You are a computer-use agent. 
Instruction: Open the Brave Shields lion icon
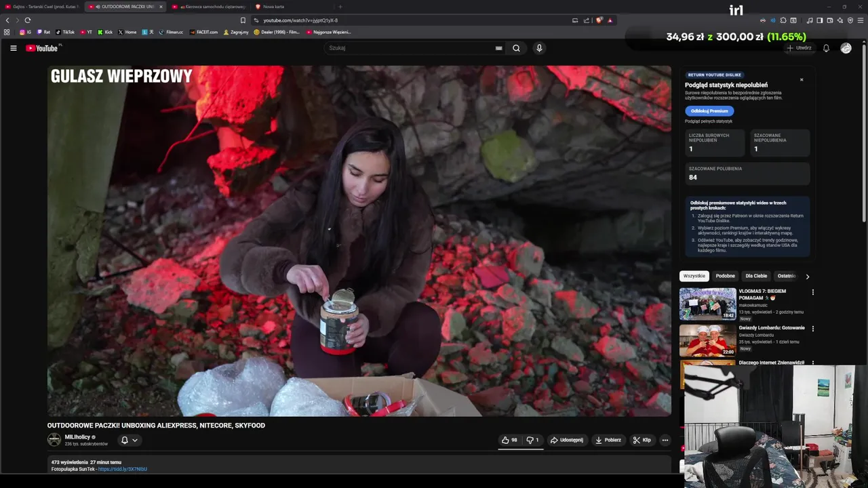[x=599, y=20]
